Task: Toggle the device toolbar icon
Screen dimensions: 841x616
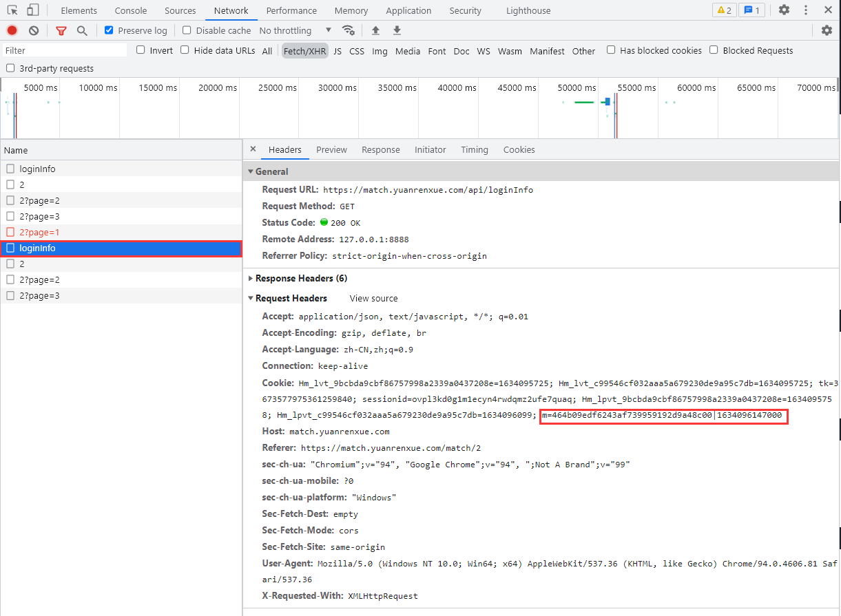Action: pyautogui.click(x=32, y=10)
